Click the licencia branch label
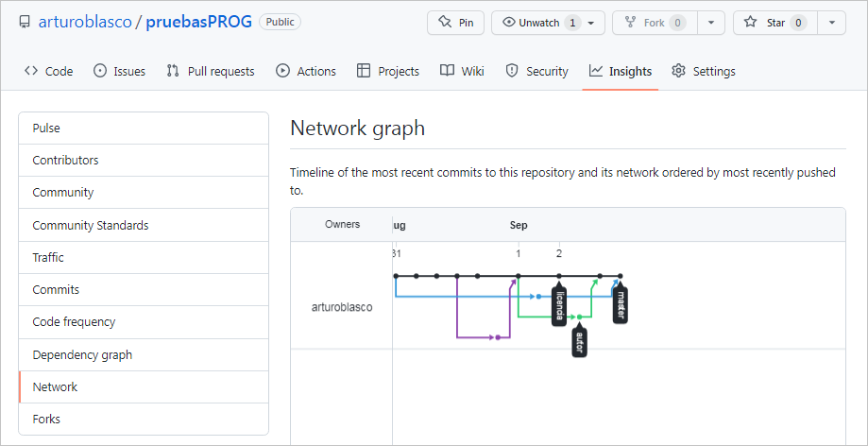This screenshot has width=868, height=446. coord(559,305)
